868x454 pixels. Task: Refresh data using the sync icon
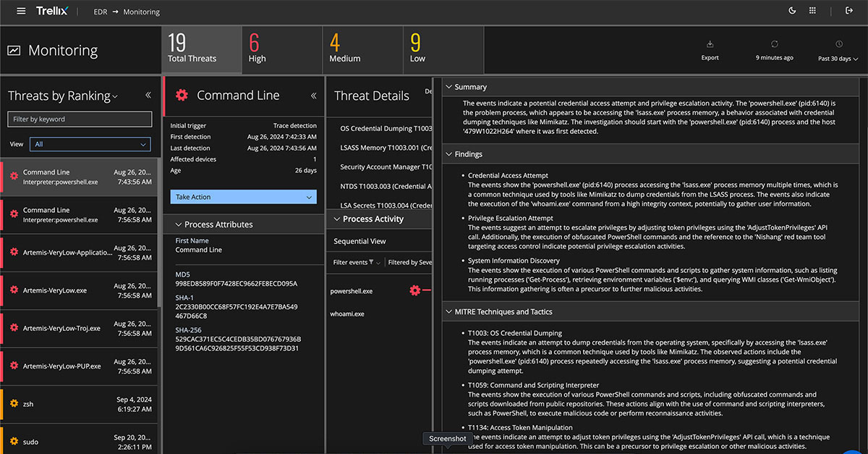point(774,45)
